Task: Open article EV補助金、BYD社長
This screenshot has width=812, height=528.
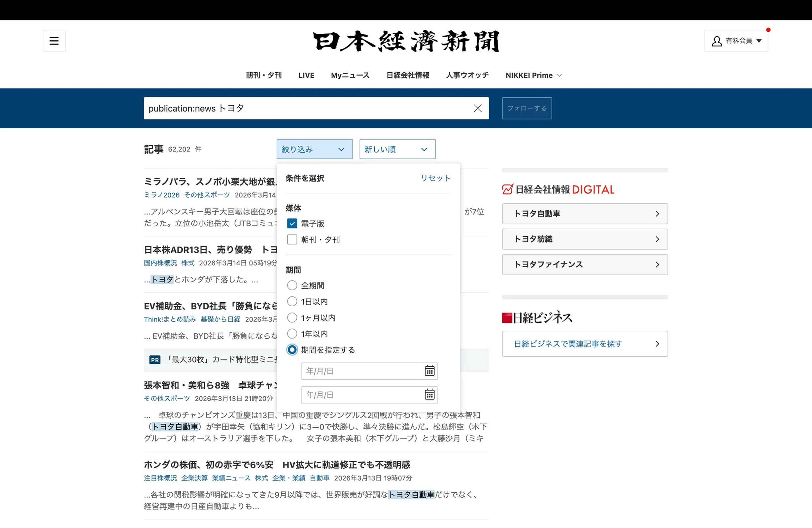Action: pyautogui.click(x=210, y=306)
